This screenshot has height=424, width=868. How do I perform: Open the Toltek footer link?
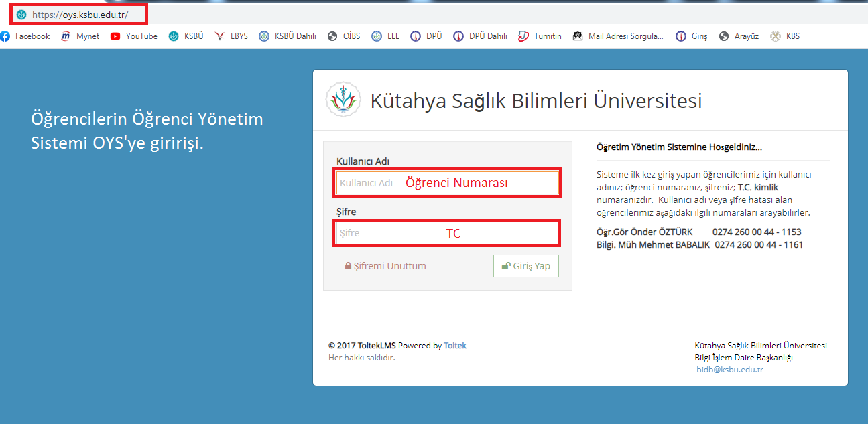coord(455,346)
